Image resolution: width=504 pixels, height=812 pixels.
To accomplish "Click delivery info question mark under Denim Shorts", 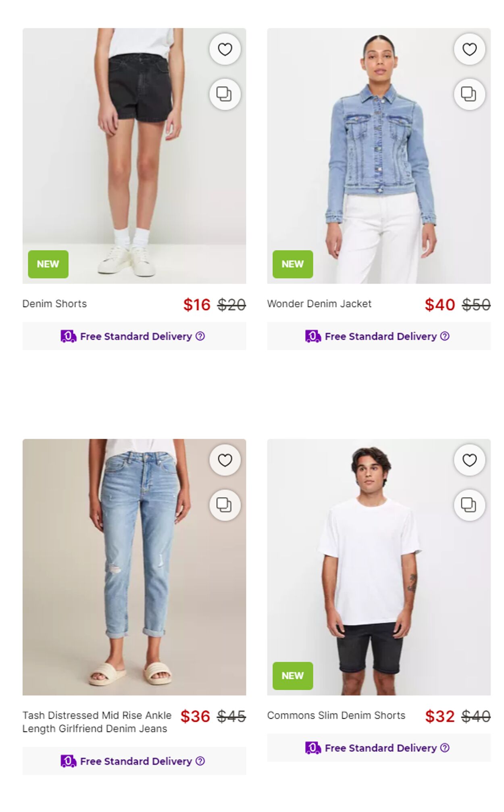I will tap(200, 336).
